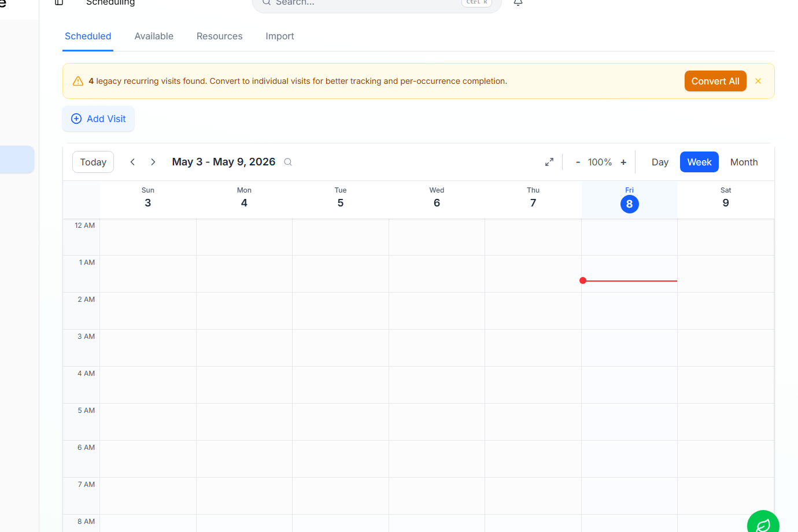
Task: Select Week view
Action: (x=699, y=162)
